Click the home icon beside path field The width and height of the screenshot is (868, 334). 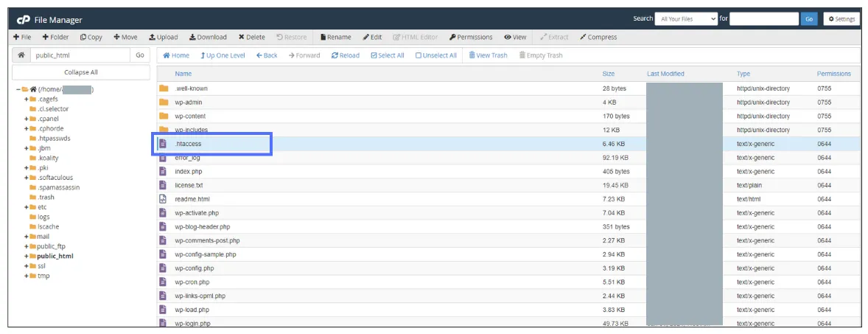(x=21, y=55)
